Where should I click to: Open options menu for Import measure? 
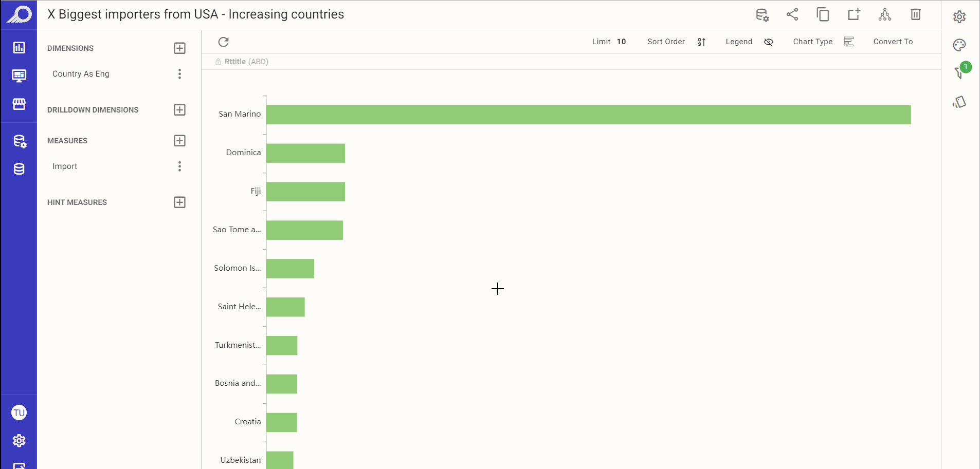pos(179,166)
